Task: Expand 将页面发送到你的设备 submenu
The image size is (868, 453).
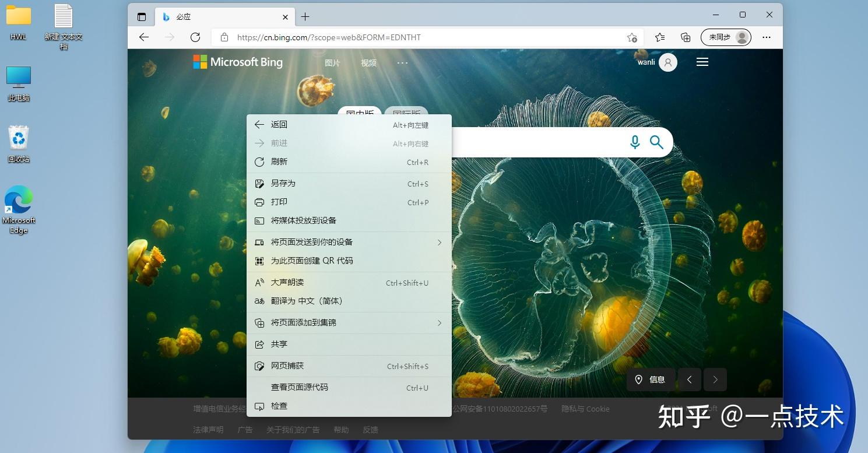Action: [x=349, y=242]
